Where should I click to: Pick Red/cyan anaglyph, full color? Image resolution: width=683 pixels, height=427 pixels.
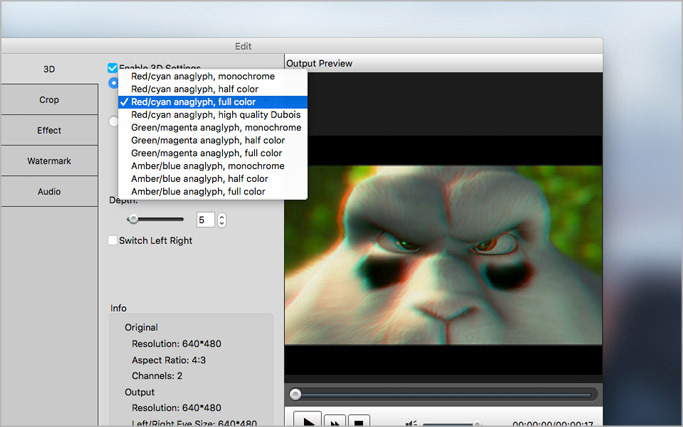tap(213, 102)
